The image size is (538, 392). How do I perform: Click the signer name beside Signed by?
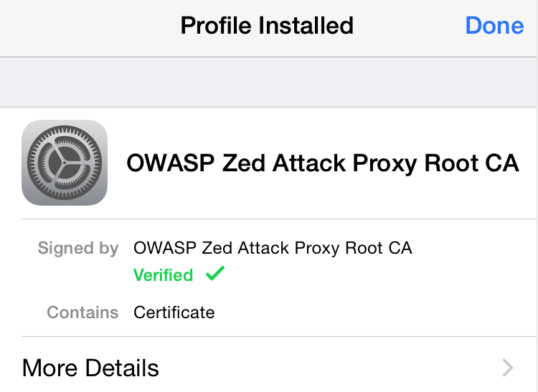pos(273,249)
